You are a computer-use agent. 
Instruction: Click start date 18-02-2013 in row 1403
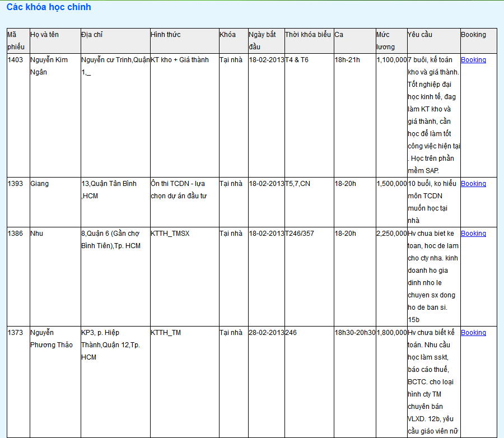[x=267, y=60]
